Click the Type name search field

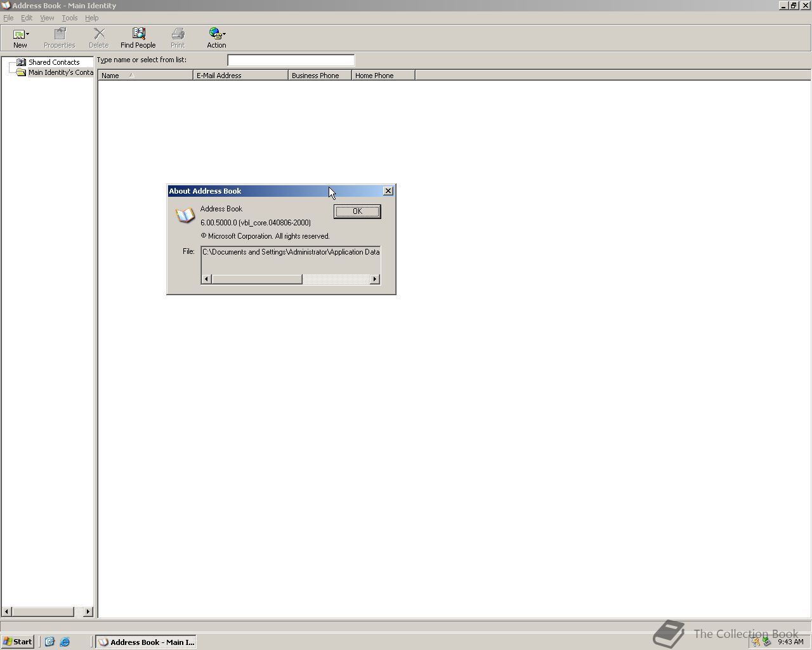(291, 60)
